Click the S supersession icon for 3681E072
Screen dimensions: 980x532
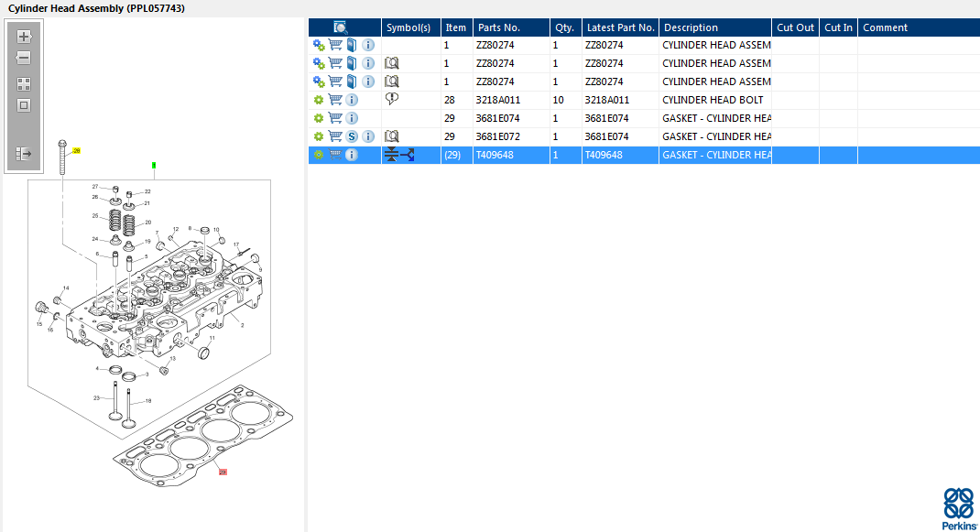coord(352,136)
